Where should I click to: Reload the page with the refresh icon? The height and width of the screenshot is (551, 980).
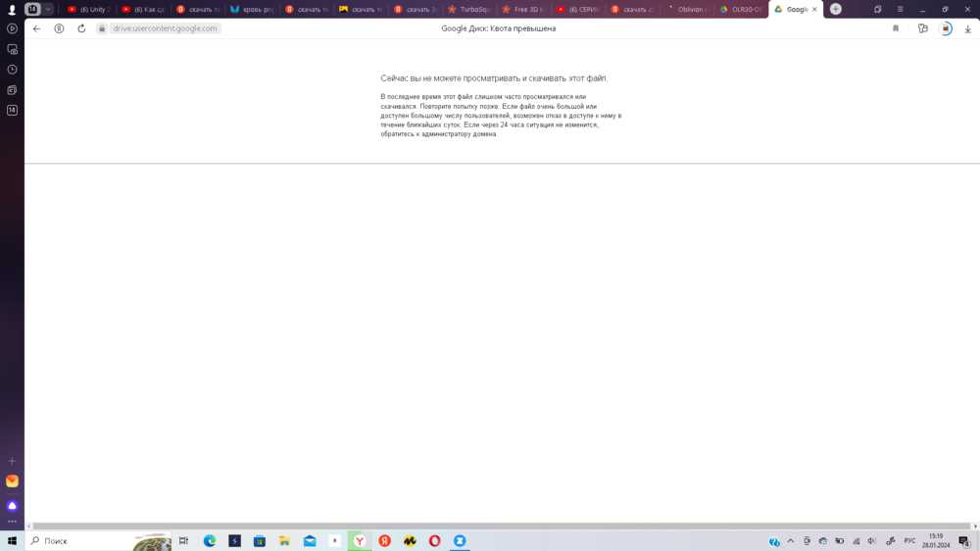[81, 28]
